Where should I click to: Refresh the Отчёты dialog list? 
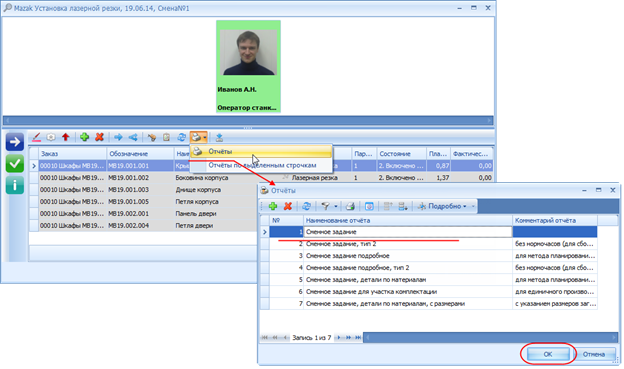(x=306, y=206)
